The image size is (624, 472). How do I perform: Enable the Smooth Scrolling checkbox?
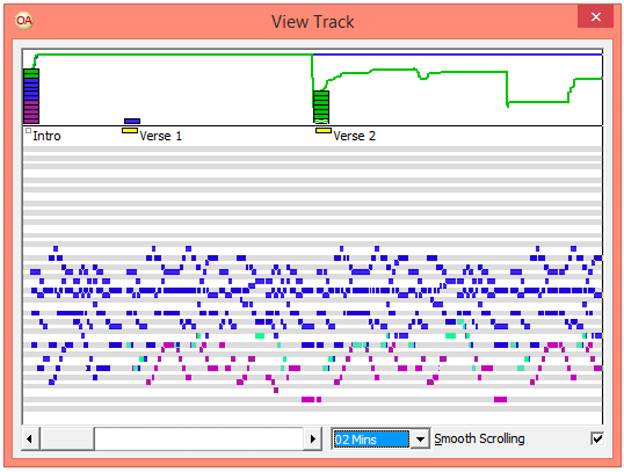tap(597, 438)
